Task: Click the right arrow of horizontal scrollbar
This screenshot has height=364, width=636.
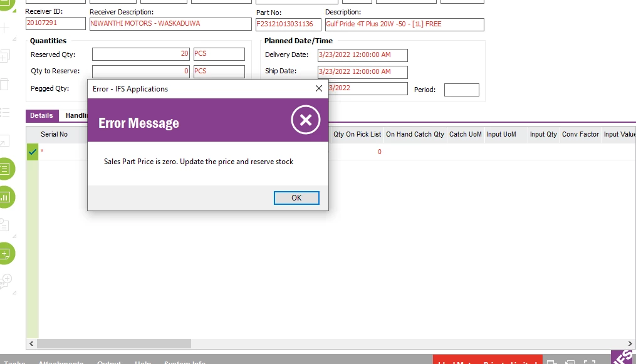Action: click(x=630, y=343)
